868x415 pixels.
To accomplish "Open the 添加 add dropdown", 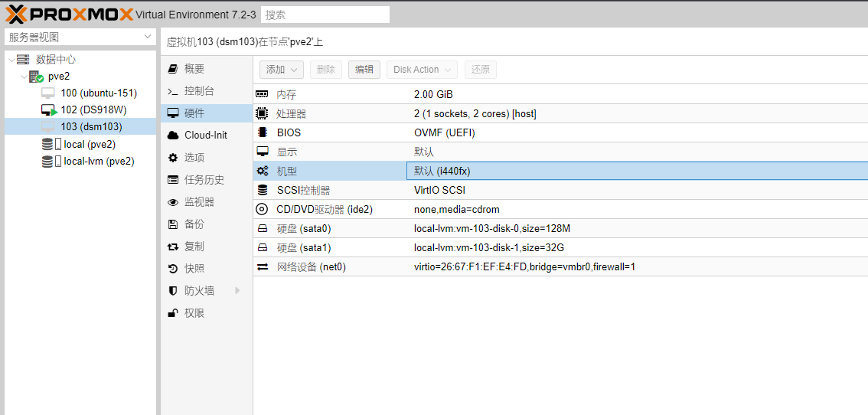I will point(282,69).
